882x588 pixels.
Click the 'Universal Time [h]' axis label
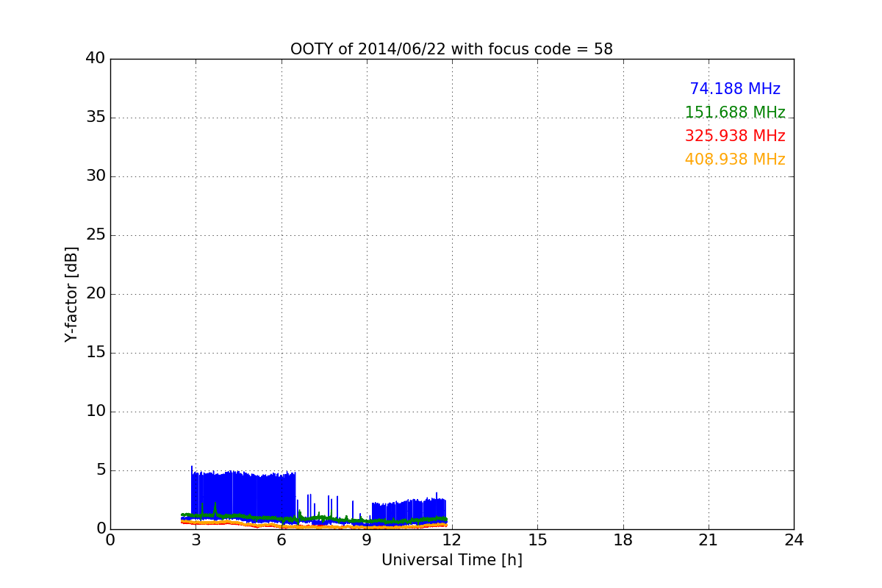[452, 560]
